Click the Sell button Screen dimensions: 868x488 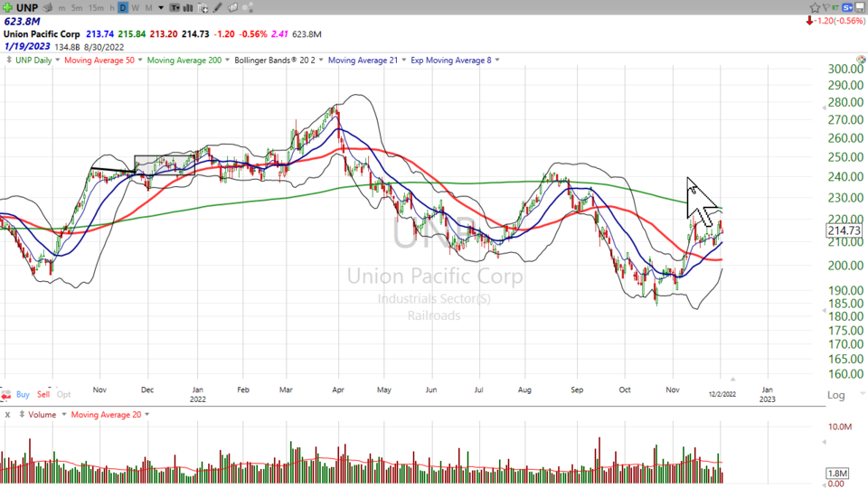click(43, 395)
